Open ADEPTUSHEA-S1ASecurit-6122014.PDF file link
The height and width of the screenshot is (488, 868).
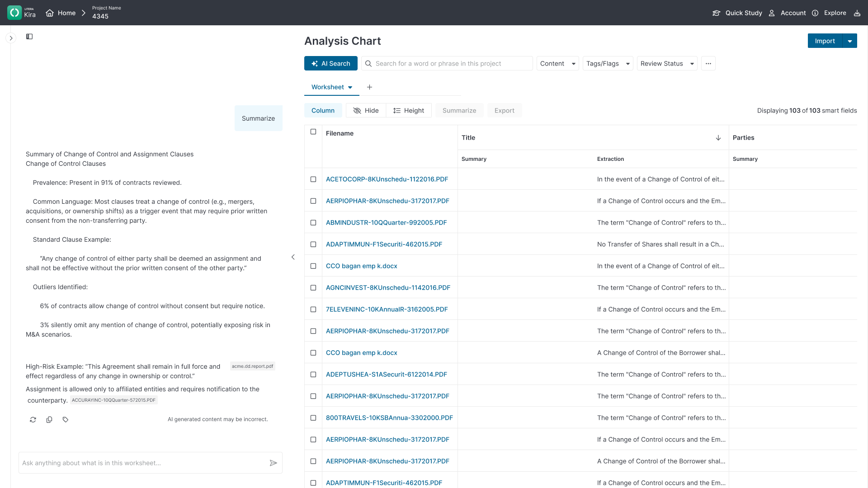coord(386,375)
